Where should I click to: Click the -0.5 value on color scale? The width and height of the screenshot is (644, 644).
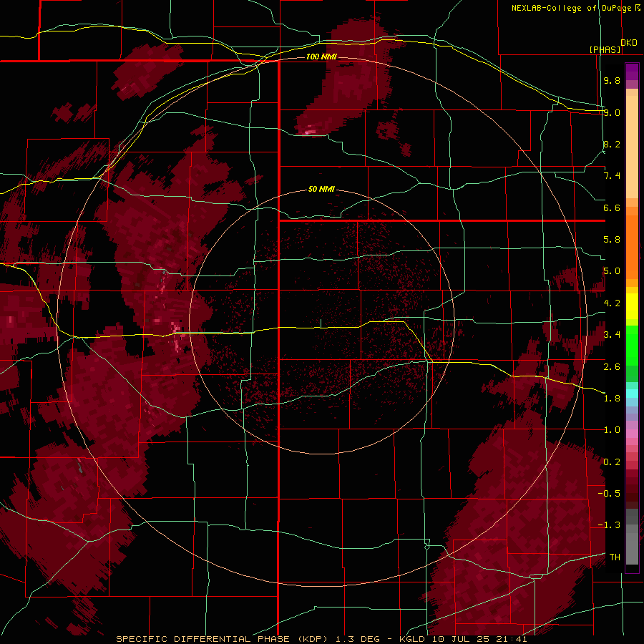[609, 494]
